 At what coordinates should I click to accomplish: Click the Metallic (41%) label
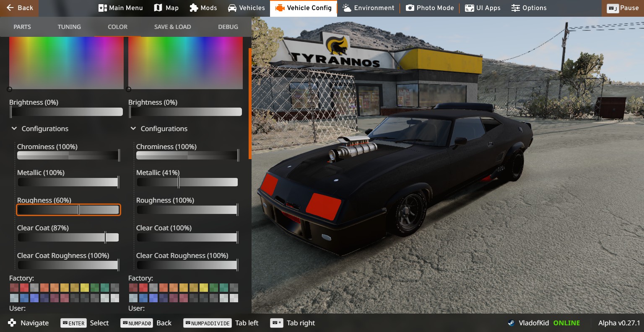158,172
